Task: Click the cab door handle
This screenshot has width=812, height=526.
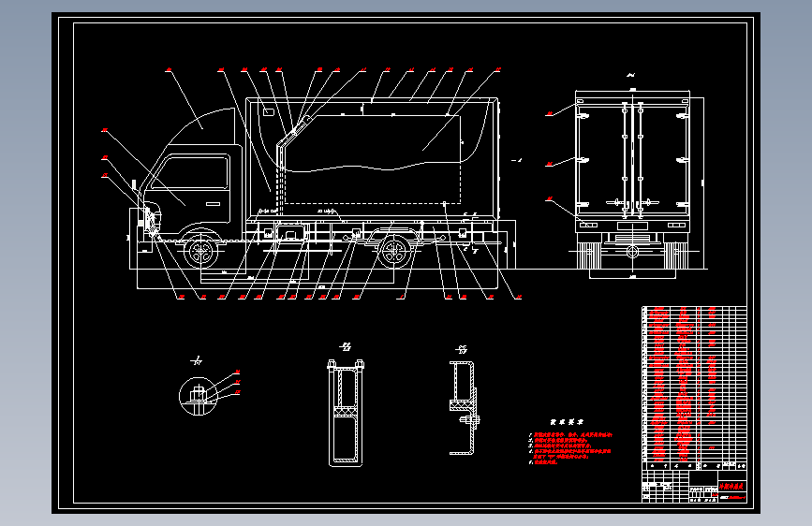Action: coord(213,204)
